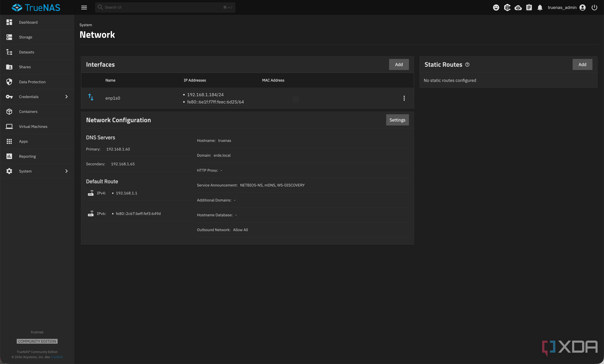Open Apps in the sidebar
The height and width of the screenshot is (364, 604).
click(37, 141)
